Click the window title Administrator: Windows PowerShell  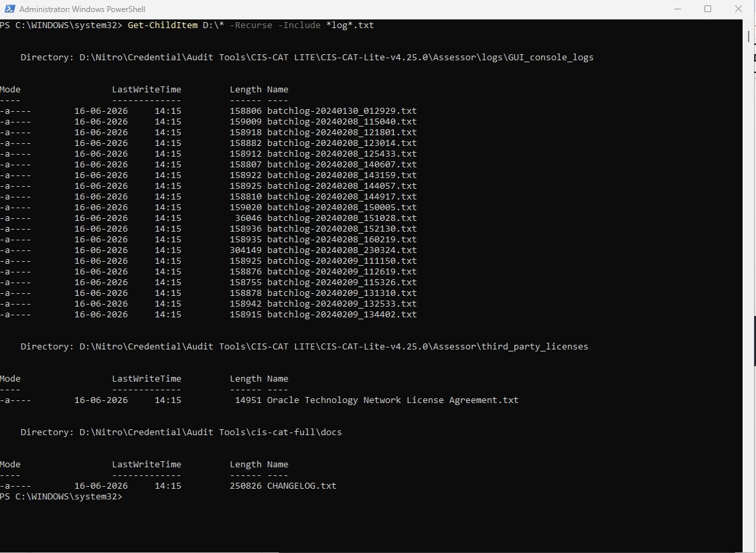coord(82,9)
